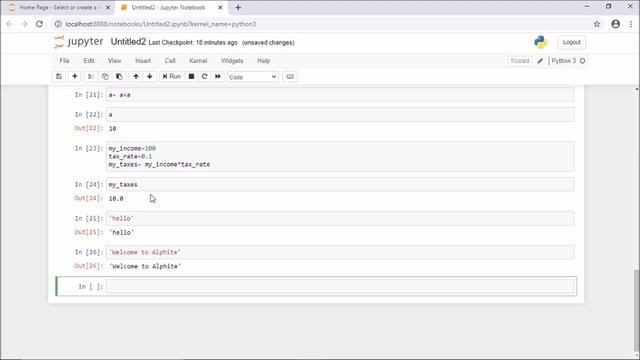Click the Trusted notebook indicator

[x=520, y=61]
